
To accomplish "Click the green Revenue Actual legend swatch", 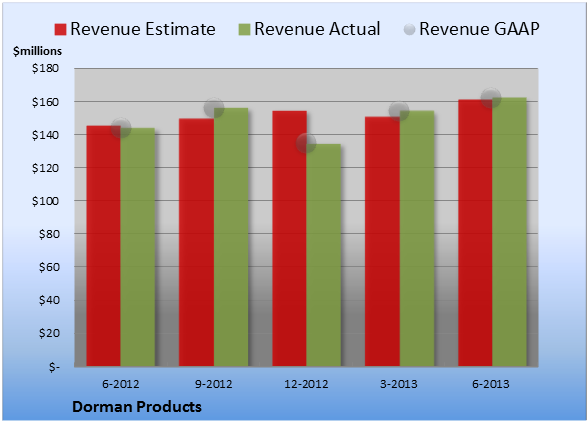I will (244, 30).
